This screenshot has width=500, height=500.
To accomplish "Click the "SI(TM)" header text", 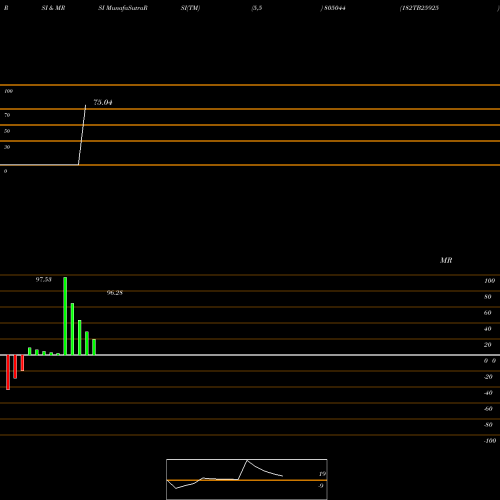I will click(190, 8).
